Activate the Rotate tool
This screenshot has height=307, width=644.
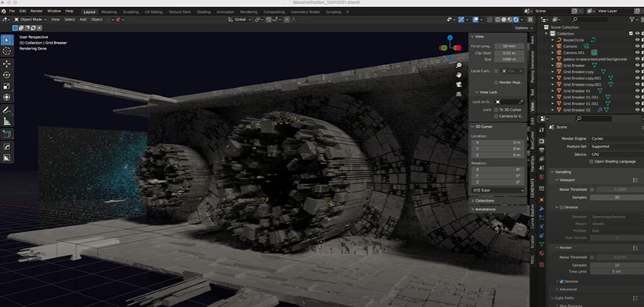tap(7, 74)
